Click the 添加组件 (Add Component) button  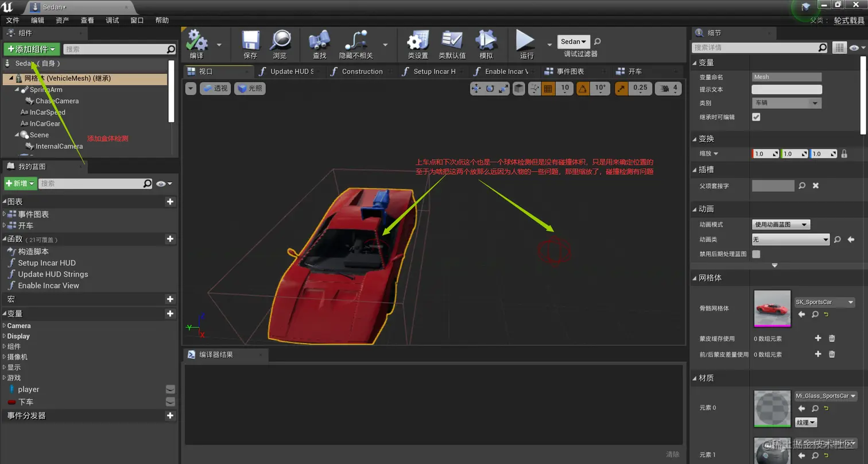coord(32,49)
